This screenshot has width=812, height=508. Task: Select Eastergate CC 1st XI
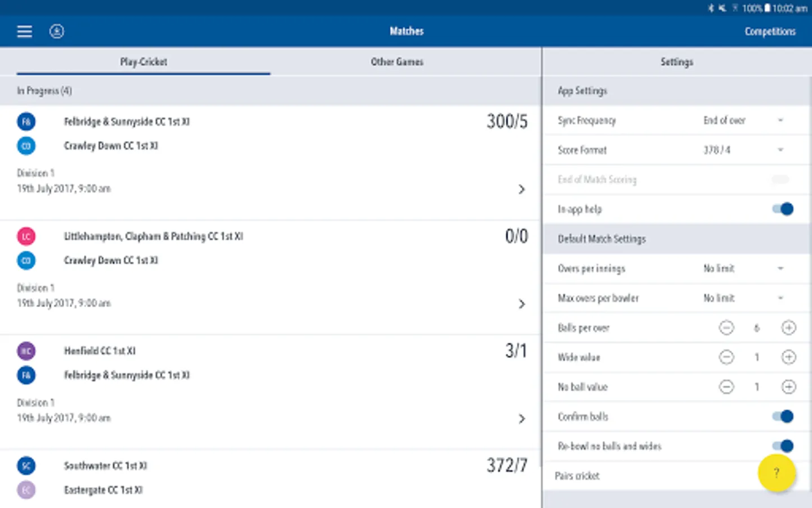point(103,490)
